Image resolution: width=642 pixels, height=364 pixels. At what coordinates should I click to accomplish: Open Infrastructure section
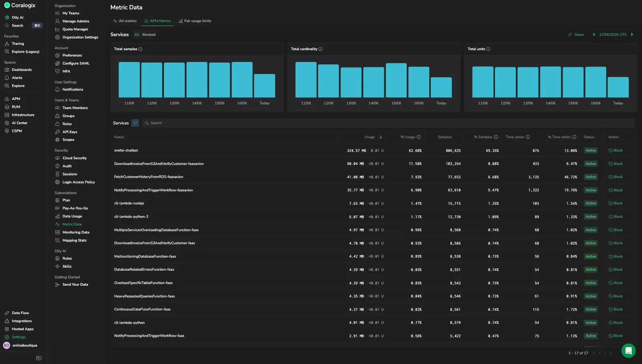pyautogui.click(x=23, y=115)
